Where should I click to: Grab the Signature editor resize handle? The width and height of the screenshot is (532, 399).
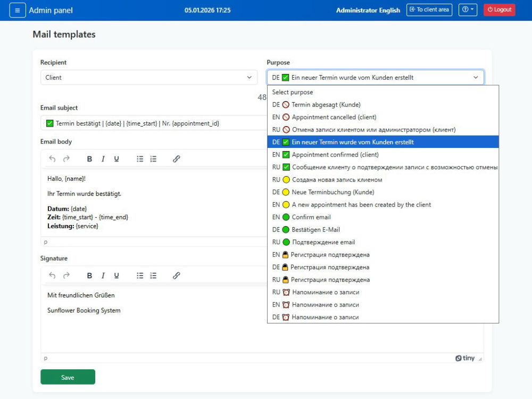pyautogui.click(x=480, y=359)
